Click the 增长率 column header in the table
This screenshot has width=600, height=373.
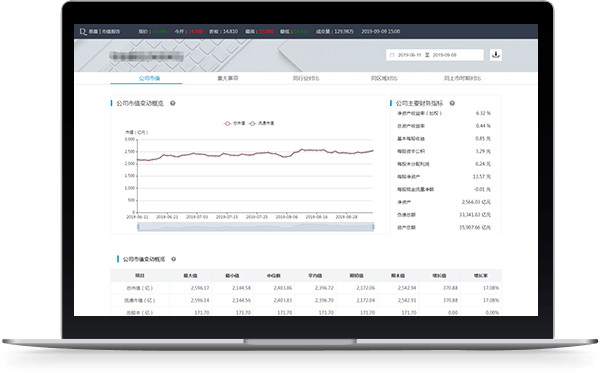(x=481, y=275)
